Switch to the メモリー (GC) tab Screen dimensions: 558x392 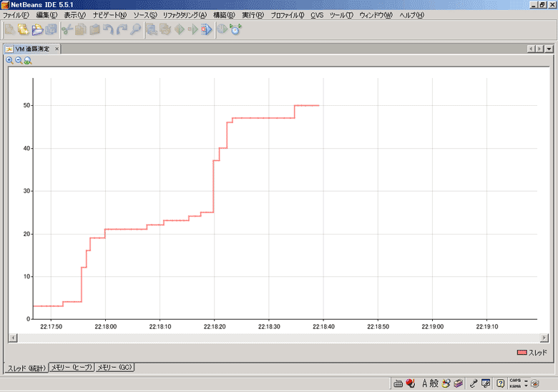pyautogui.click(x=114, y=368)
